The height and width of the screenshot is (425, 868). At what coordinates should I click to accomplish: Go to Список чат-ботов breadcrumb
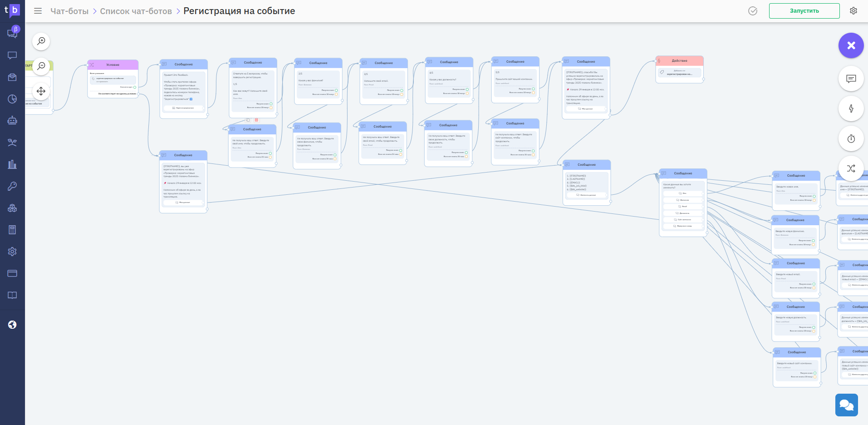(x=136, y=11)
